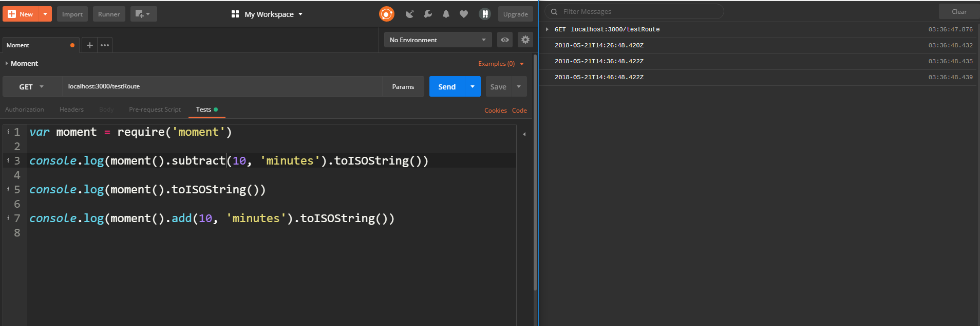Open the interceptor satellite icon
Image resolution: width=980 pixels, height=326 pixels.
(x=409, y=14)
